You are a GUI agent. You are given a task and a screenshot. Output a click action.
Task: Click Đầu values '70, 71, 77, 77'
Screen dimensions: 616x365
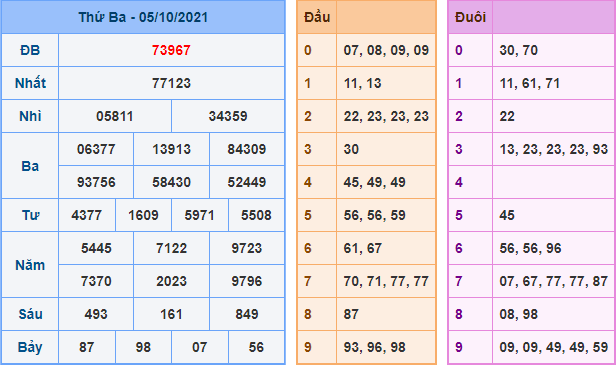pyautogui.click(x=386, y=281)
